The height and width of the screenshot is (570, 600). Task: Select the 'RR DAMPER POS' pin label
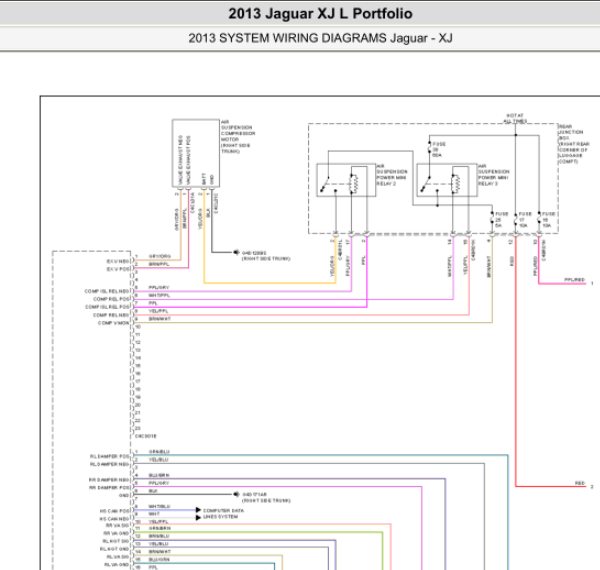click(109, 488)
